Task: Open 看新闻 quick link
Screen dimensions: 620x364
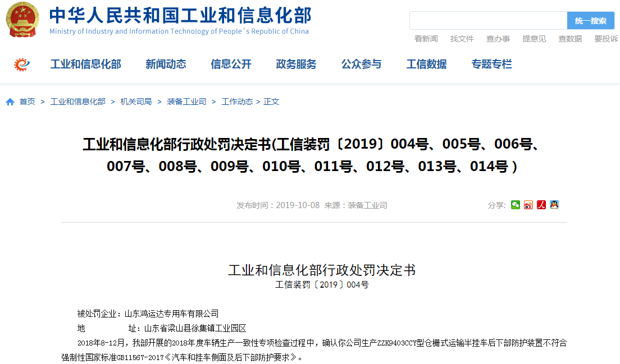Action: [x=426, y=39]
